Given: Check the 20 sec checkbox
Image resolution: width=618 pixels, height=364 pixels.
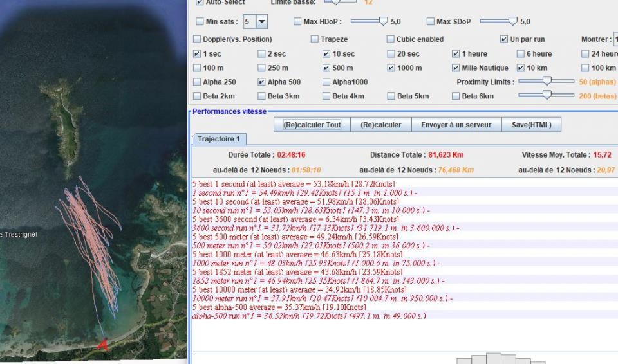Looking at the screenshot, I should click(x=391, y=53).
